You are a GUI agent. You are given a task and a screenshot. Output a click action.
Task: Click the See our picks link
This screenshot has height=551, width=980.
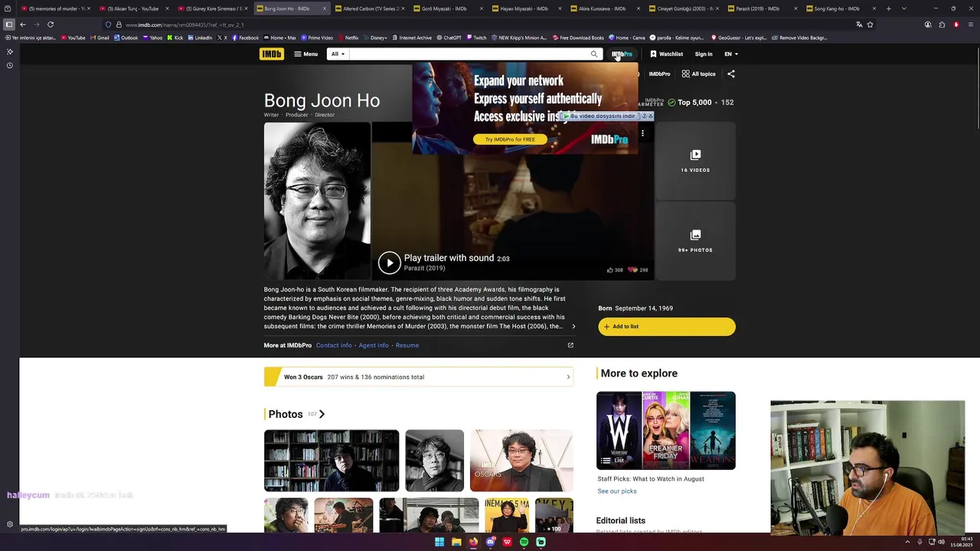tap(617, 491)
